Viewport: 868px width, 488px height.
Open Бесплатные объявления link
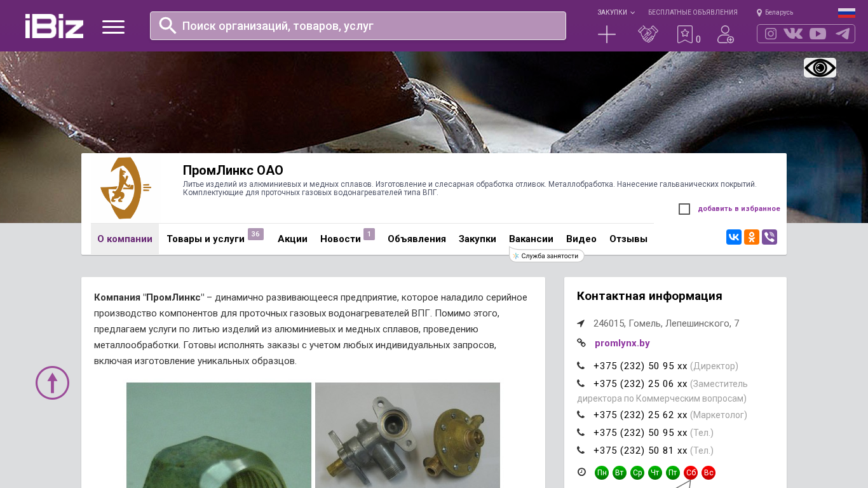click(693, 13)
